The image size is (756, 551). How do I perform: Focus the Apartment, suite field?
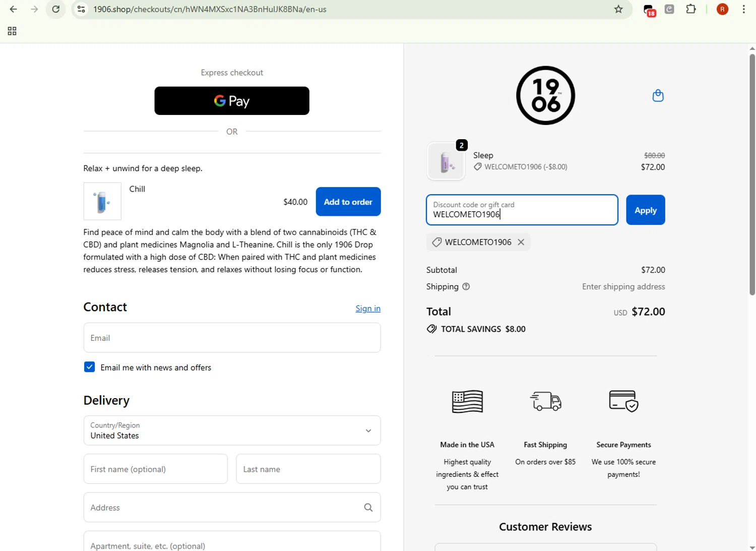[232, 542]
